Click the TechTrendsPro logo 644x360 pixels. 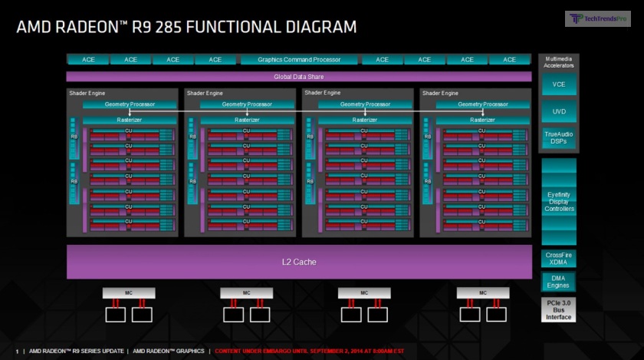(597, 19)
